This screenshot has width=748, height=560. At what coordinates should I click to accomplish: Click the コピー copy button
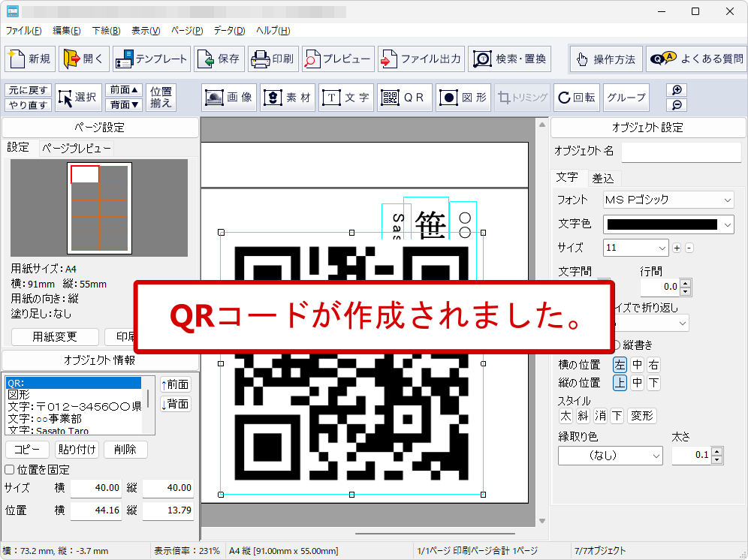[x=27, y=450]
